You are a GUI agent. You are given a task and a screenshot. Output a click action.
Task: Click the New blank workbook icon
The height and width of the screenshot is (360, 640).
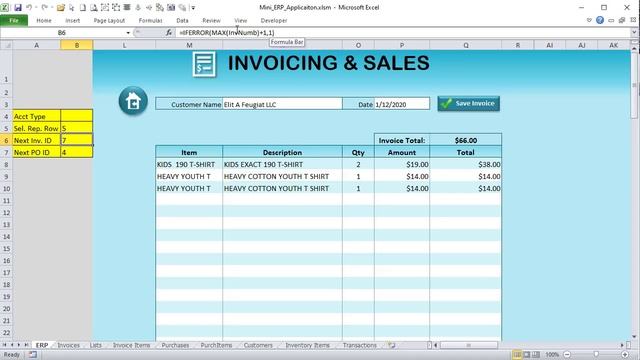(82, 7)
